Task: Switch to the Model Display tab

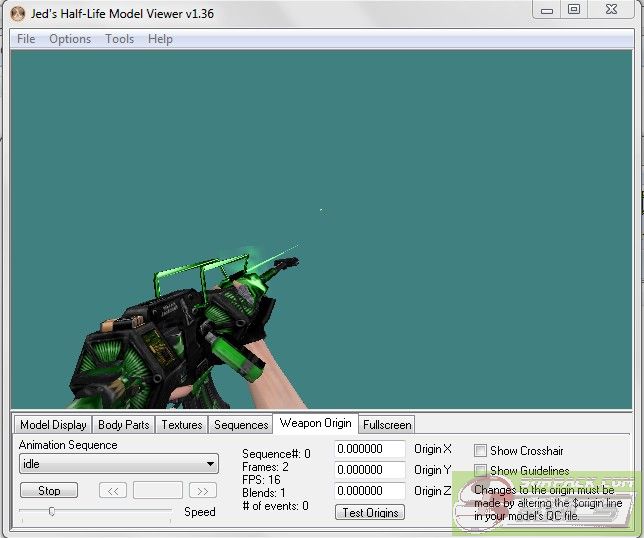Action: coord(53,425)
